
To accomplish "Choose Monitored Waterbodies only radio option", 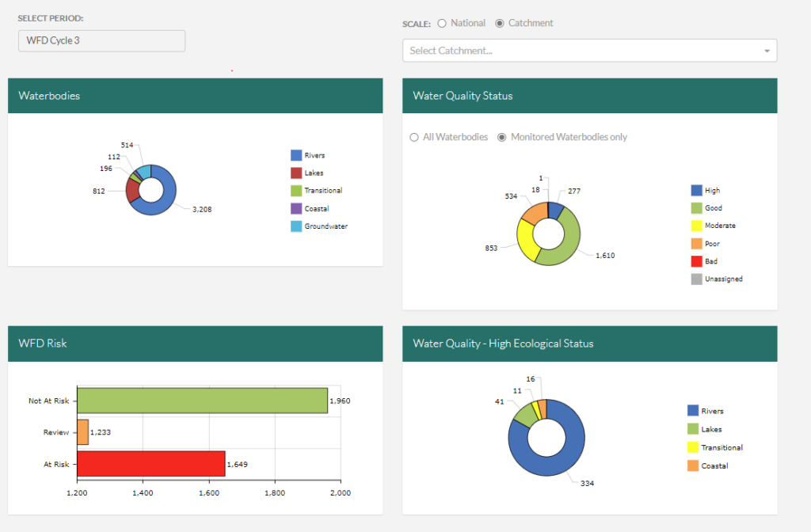I will point(501,138).
